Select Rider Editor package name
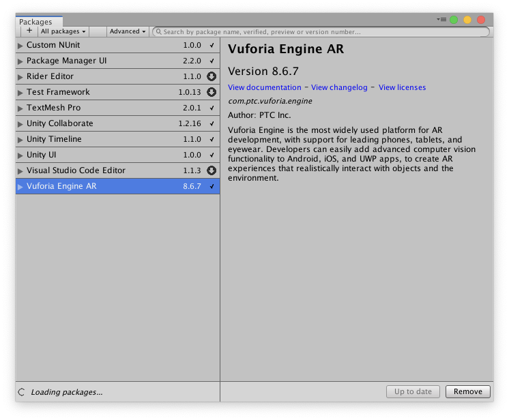The height and width of the screenshot is (420, 509). [x=50, y=76]
